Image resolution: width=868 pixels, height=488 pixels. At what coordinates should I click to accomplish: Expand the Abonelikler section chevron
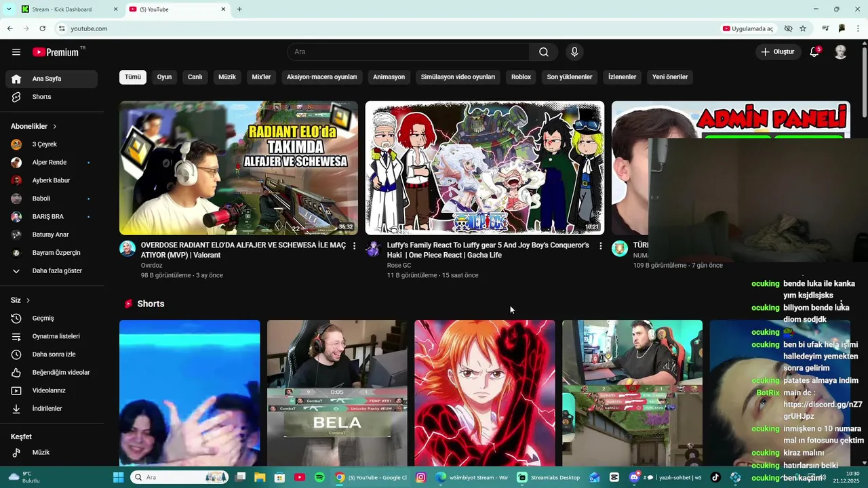(55, 127)
